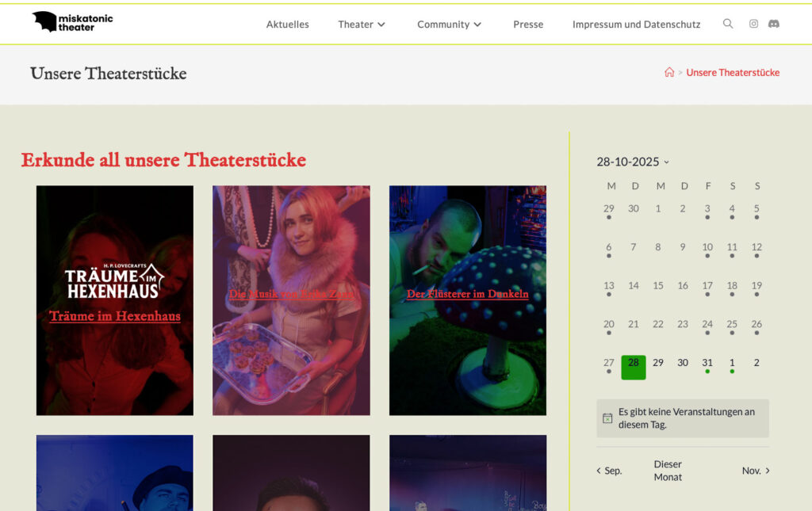Open Der Flüsterer im Dunkeln link
This screenshot has height=511, width=812.
pyautogui.click(x=468, y=294)
